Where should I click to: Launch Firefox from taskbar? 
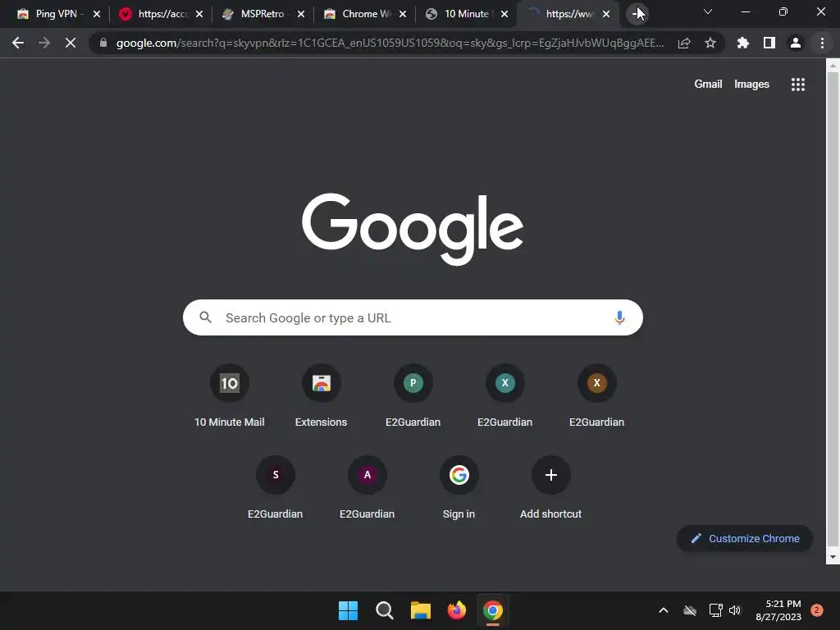tap(456, 610)
